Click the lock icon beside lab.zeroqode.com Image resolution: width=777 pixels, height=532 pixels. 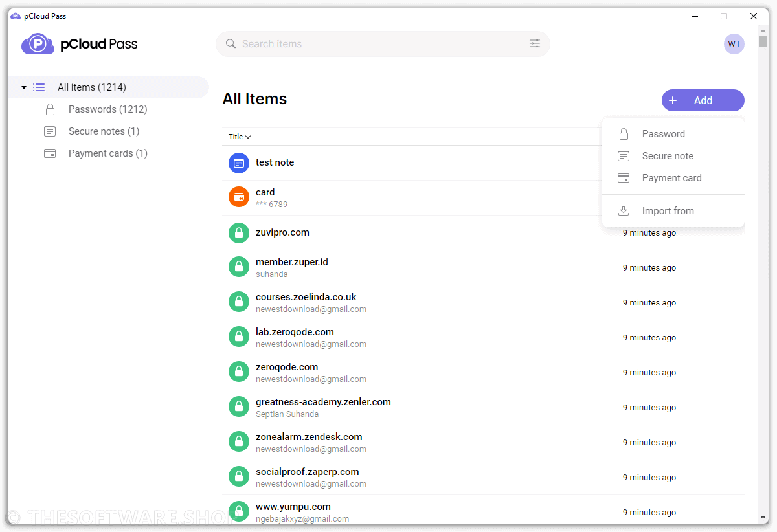(239, 337)
